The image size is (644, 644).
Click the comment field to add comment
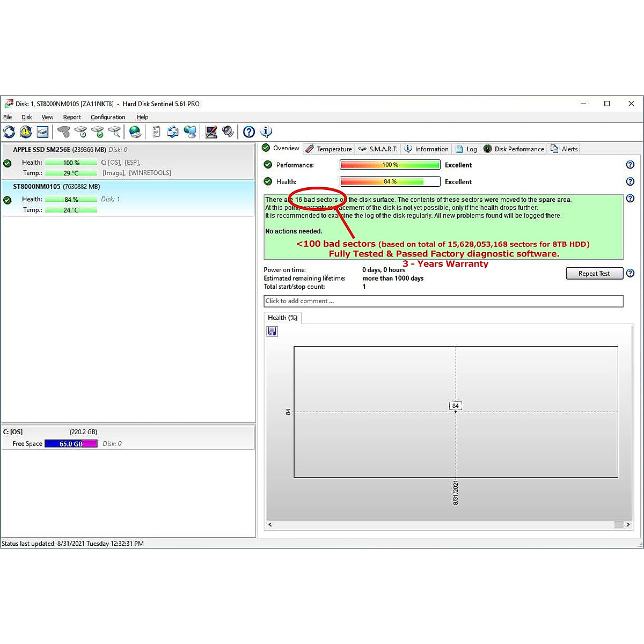point(443,301)
